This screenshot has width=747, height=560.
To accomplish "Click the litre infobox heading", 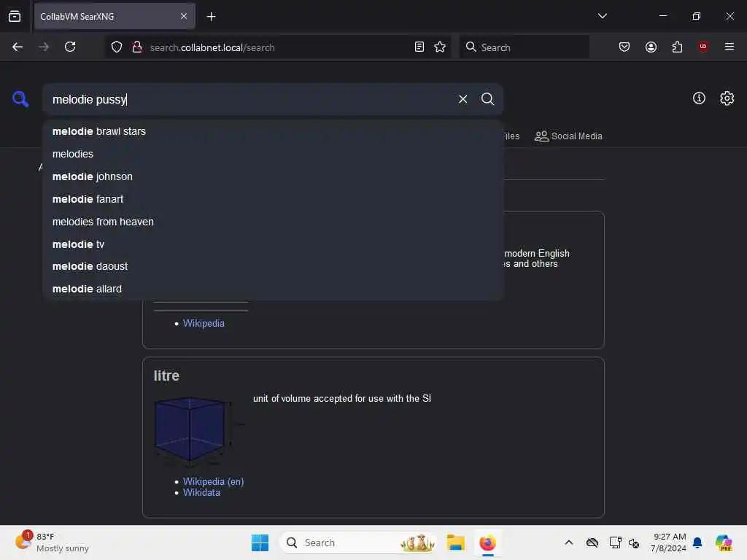I will [166, 376].
